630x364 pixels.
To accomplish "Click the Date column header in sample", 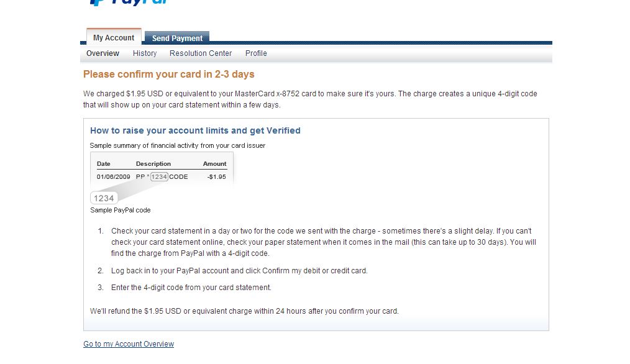I will pos(104,164).
